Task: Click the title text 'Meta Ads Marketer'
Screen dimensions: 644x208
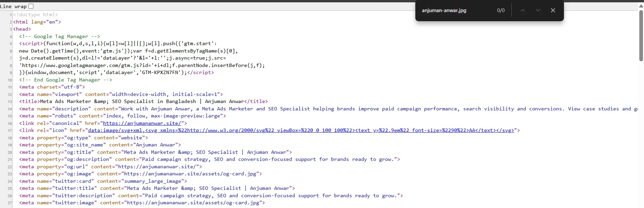Action: click(65, 101)
